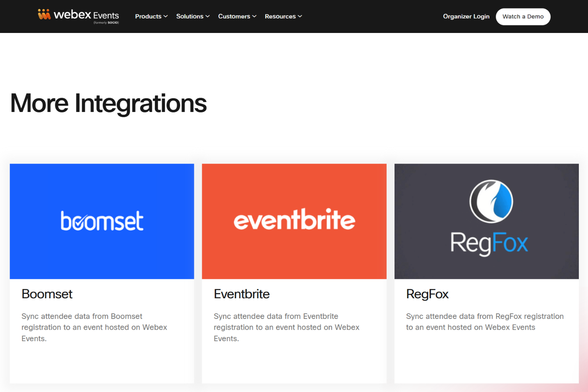The height and width of the screenshot is (392, 588).
Task: Expand the Resources chevron arrow
Action: tap(300, 16)
